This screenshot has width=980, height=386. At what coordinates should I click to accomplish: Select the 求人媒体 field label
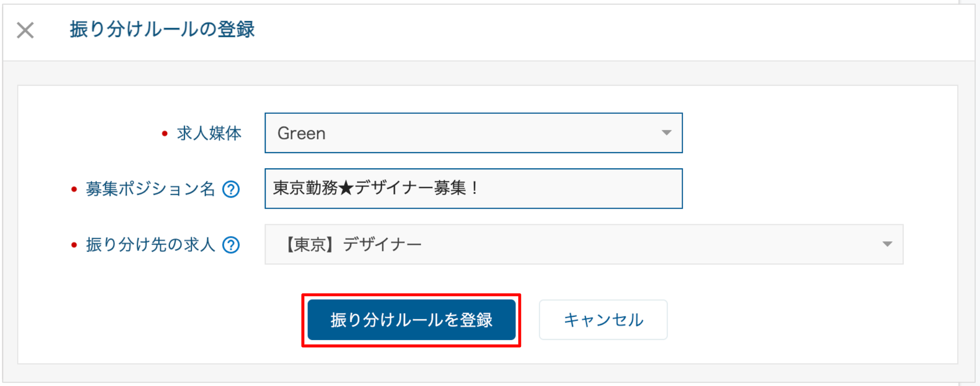click(209, 133)
